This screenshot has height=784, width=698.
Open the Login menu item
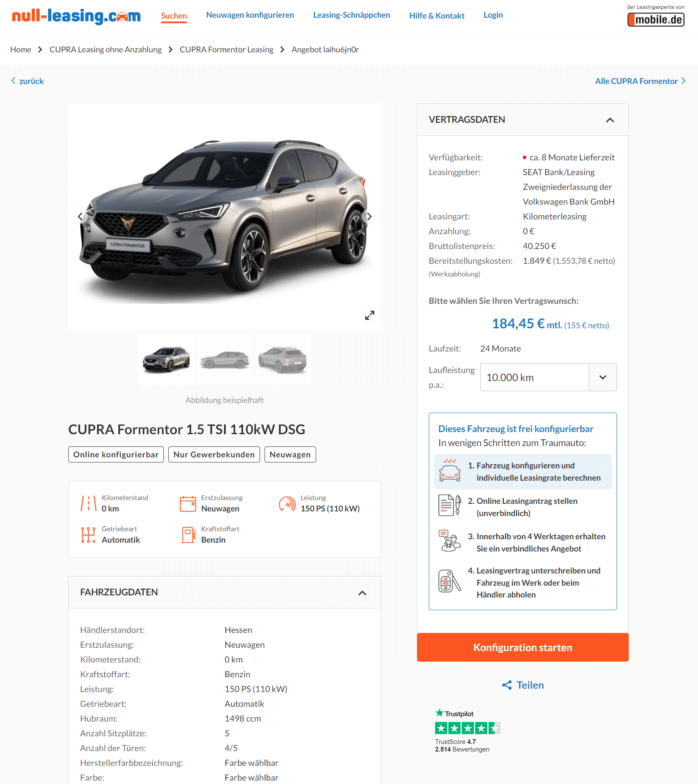(493, 15)
